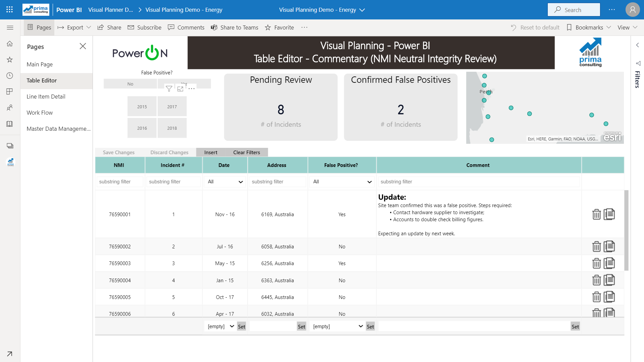Viewport: 644px width, 362px height.
Task: Toggle the 2015 year slicer tile
Action: 142,107
